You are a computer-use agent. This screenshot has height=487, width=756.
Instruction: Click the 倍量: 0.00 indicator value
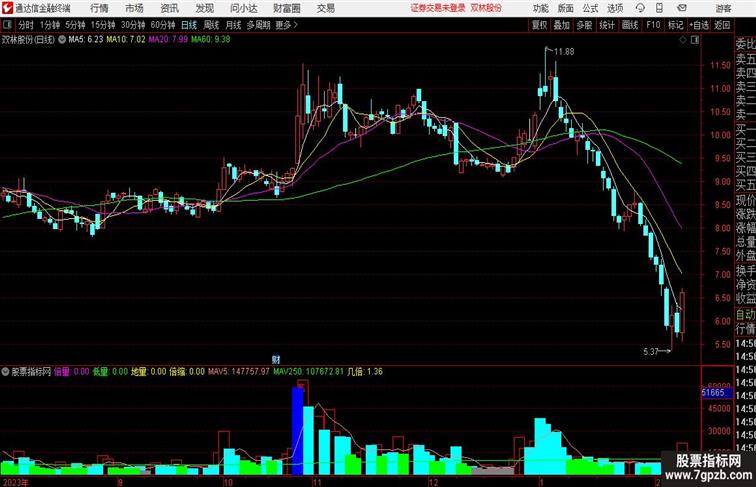coord(71,372)
